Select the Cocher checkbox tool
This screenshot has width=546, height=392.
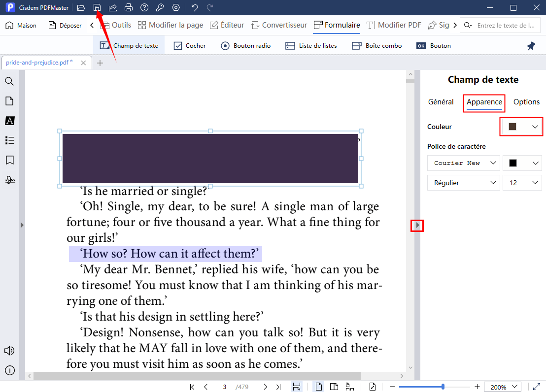tap(190, 46)
